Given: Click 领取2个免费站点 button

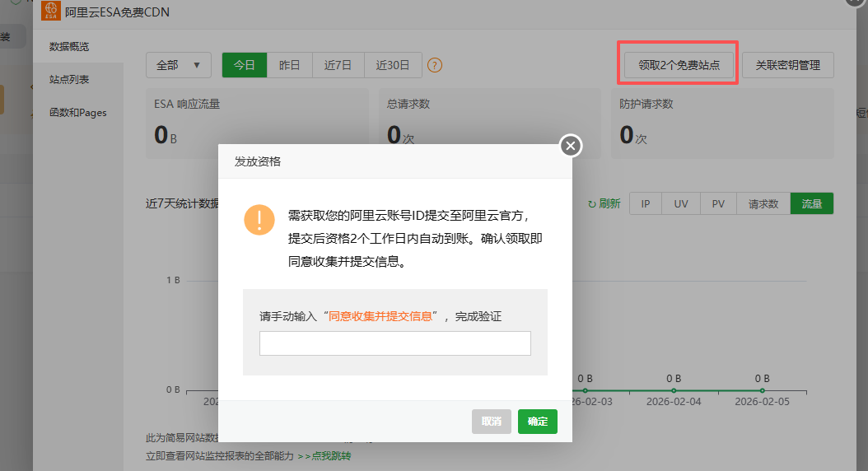Looking at the screenshot, I should [679, 65].
